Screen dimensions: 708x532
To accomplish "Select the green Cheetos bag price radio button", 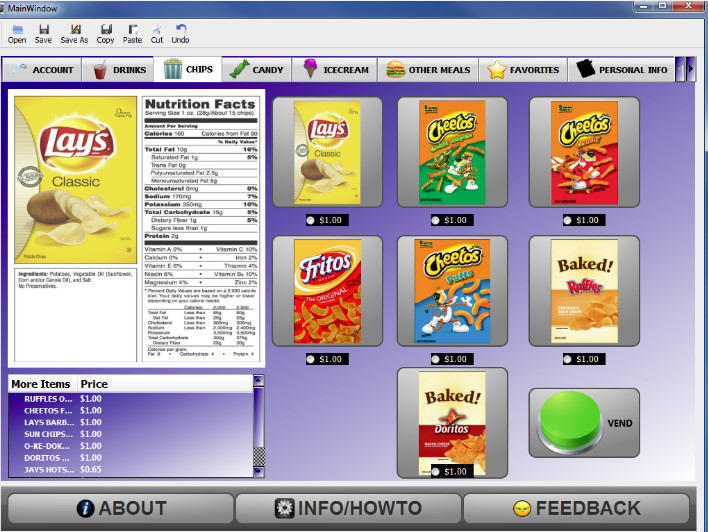I will click(x=435, y=220).
